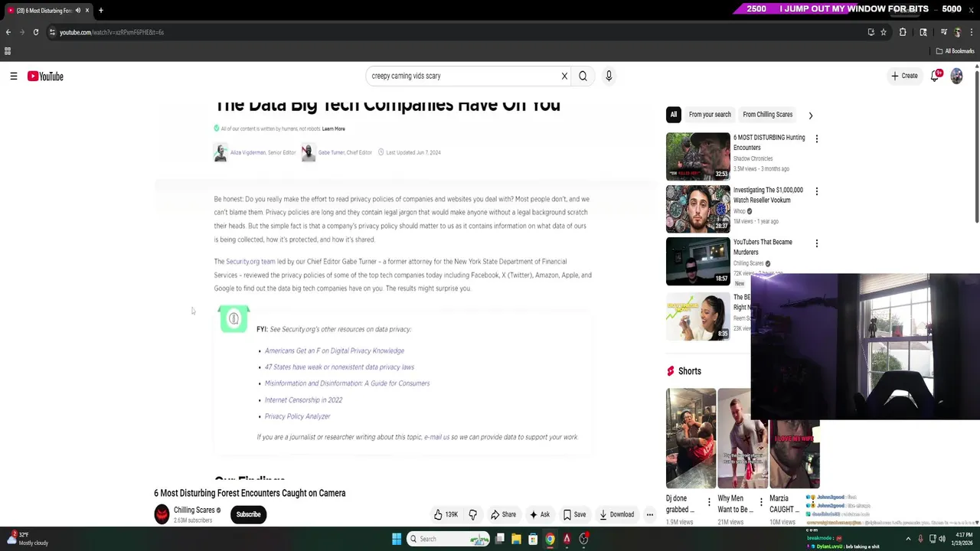Open a new browser tab

pos(100,10)
